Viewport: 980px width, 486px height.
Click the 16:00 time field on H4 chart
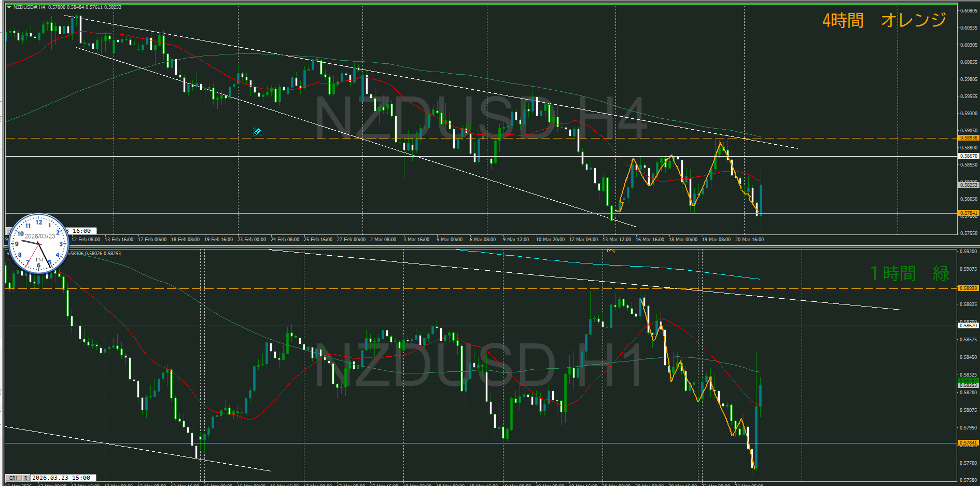click(x=82, y=231)
